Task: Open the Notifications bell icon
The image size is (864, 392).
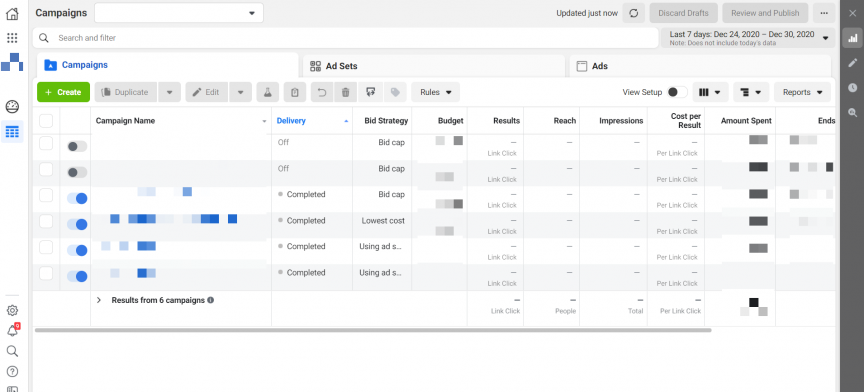Action: coord(12,331)
